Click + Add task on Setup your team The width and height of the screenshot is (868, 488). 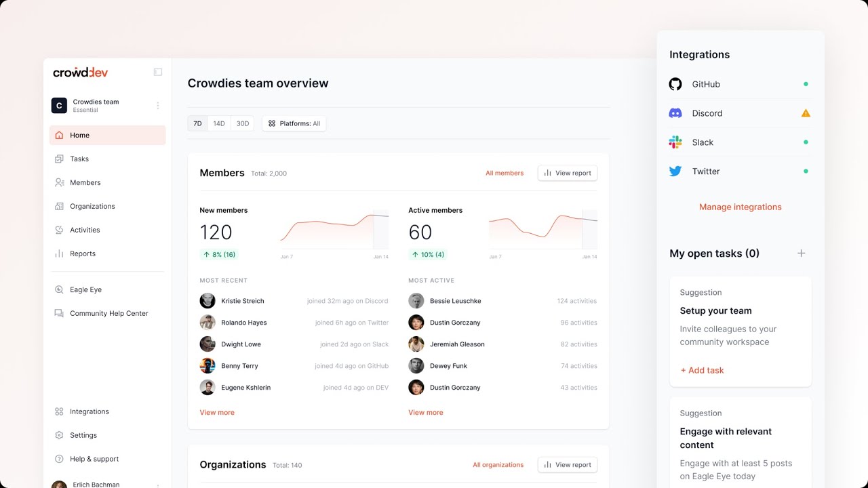tap(702, 370)
